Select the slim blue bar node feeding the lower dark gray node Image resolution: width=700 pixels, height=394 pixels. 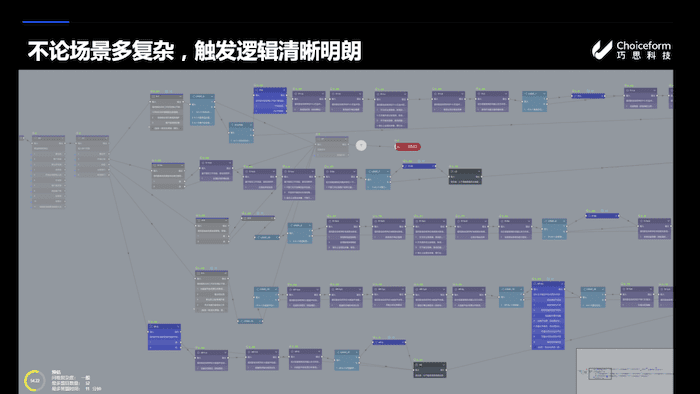389,343
